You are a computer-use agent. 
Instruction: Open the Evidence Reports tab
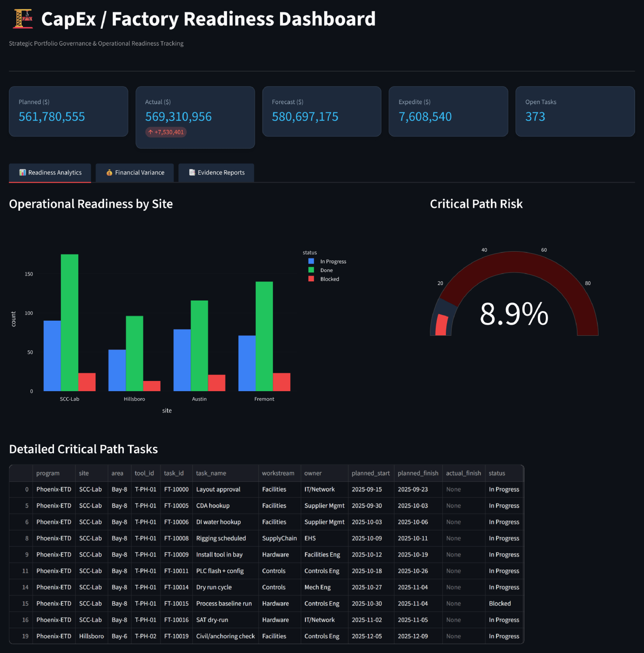pos(216,173)
